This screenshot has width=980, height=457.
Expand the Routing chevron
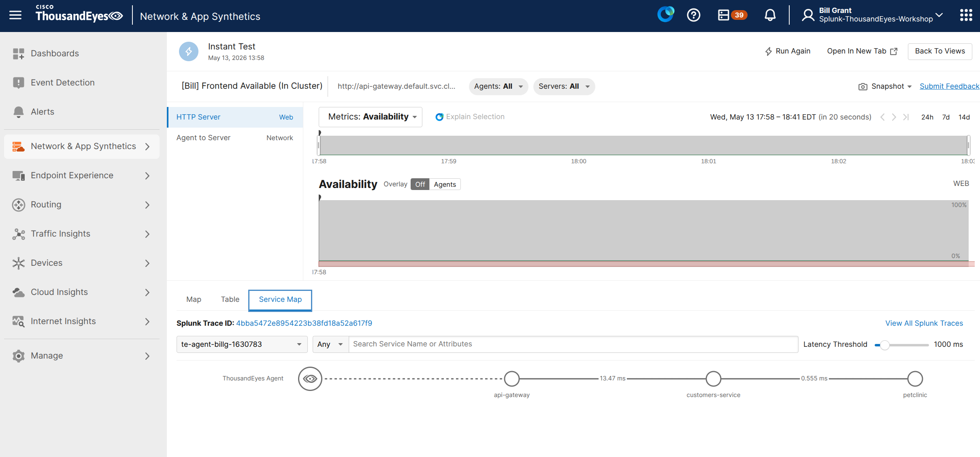pos(147,205)
